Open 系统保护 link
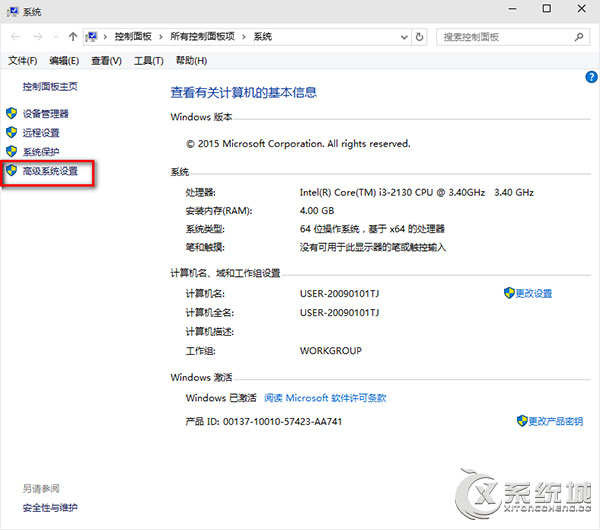 (41, 152)
